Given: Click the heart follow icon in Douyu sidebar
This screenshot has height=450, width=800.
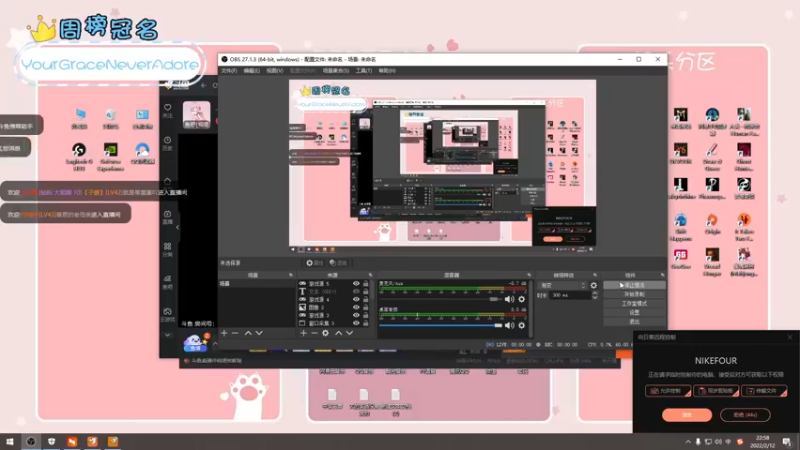Looking at the screenshot, I should tap(167, 108).
